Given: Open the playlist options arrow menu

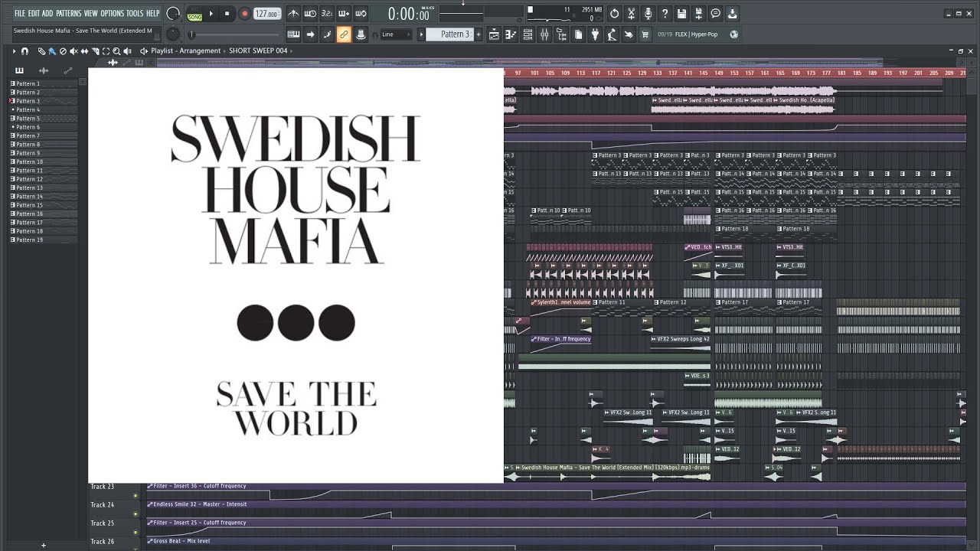Looking at the screenshot, I should tap(14, 51).
